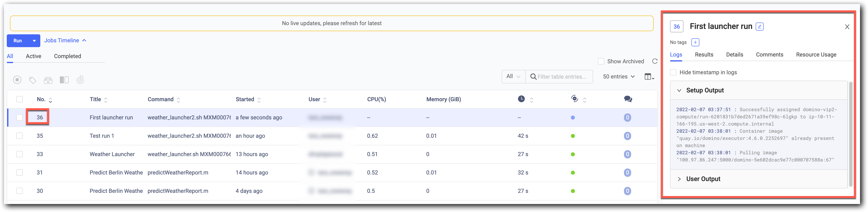868x212 pixels.
Task: Select the Logs tab
Action: 676,55
